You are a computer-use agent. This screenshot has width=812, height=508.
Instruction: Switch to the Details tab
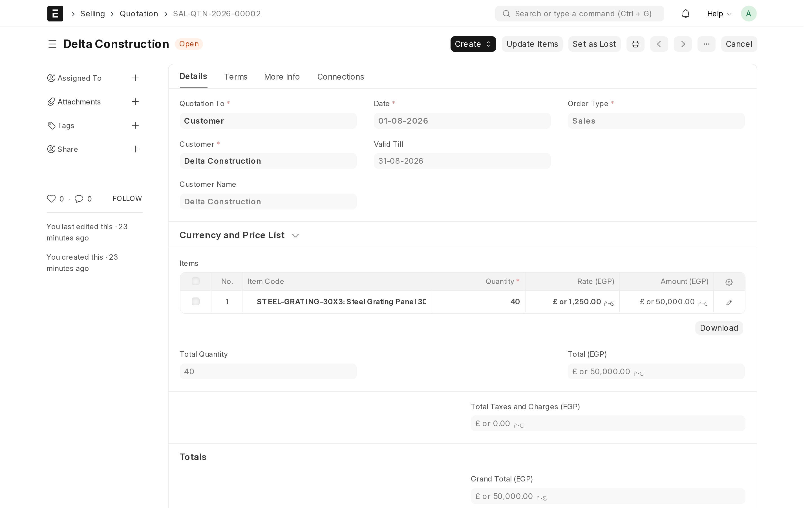click(x=193, y=76)
